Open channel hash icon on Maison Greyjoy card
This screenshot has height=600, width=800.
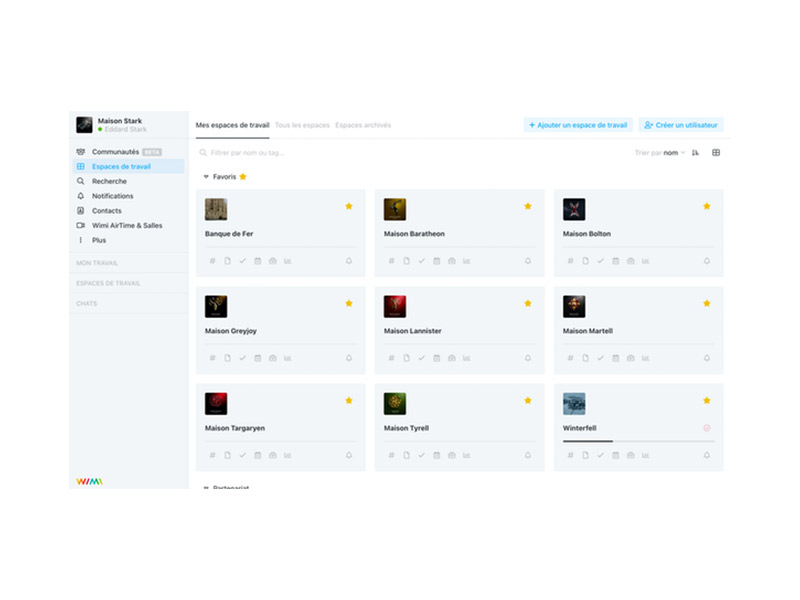212,358
